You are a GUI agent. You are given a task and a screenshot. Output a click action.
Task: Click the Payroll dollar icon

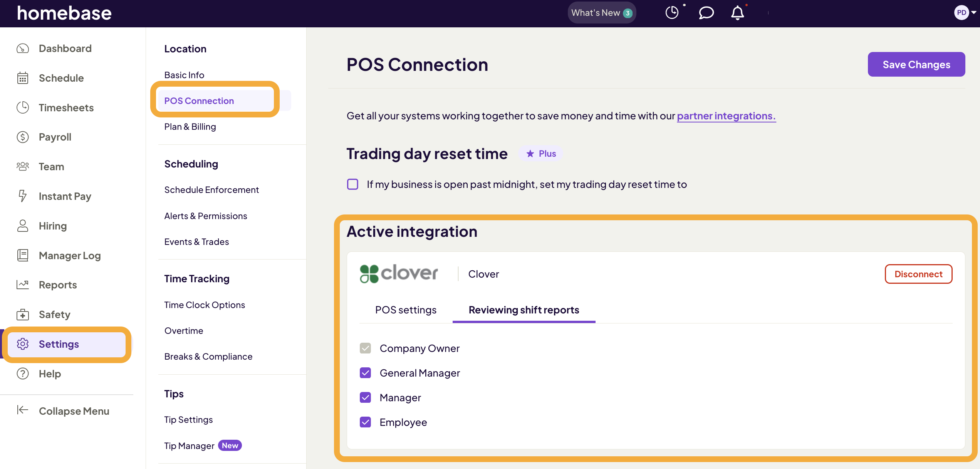[x=23, y=137]
